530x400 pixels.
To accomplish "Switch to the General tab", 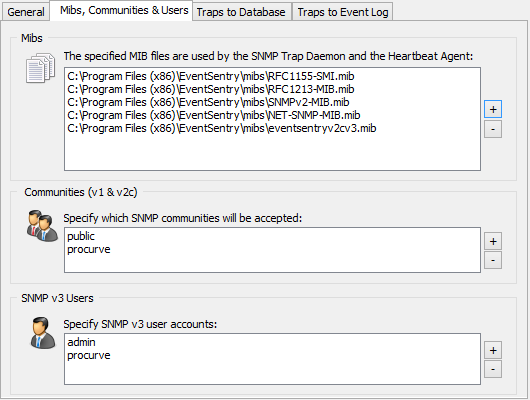I will tap(26, 12).
